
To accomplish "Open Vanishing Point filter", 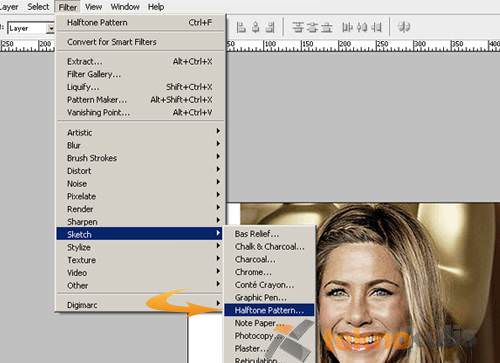I will (140, 112).
